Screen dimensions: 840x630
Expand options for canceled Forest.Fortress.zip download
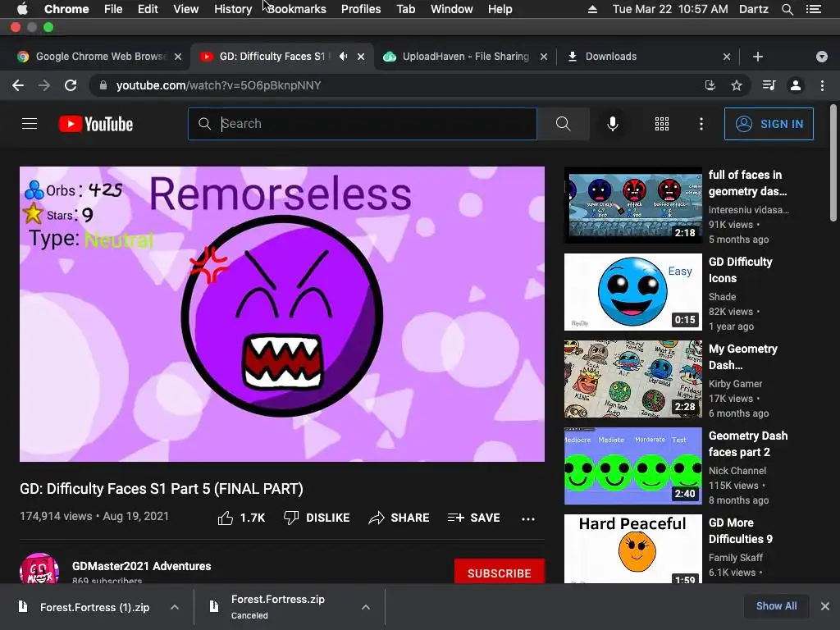[x=366, y=607]
